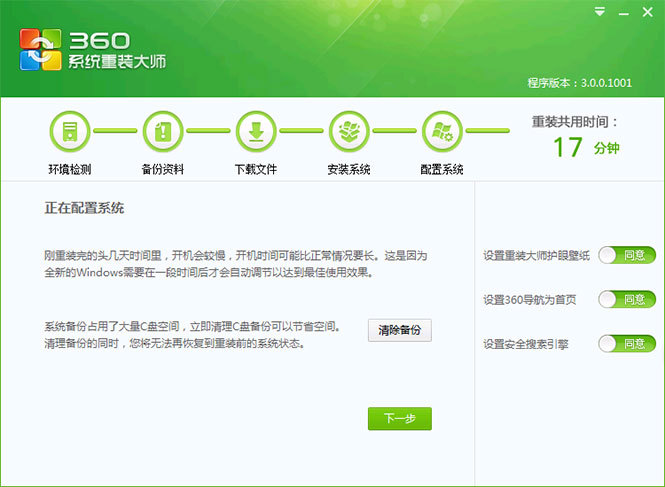Open the title bar dropdown menu arrow
This screenshot has height=487, width=665.
(600, 12)
